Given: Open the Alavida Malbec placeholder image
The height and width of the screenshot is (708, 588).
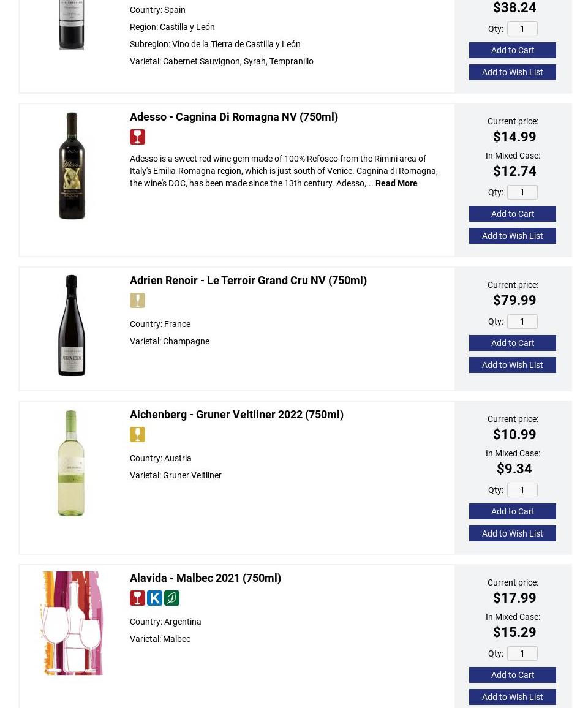Looking at the screenshot, I should coord(72,623).
